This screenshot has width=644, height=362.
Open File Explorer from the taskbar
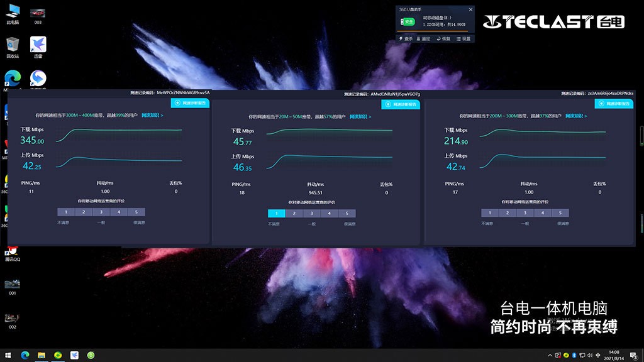(42, 355)
